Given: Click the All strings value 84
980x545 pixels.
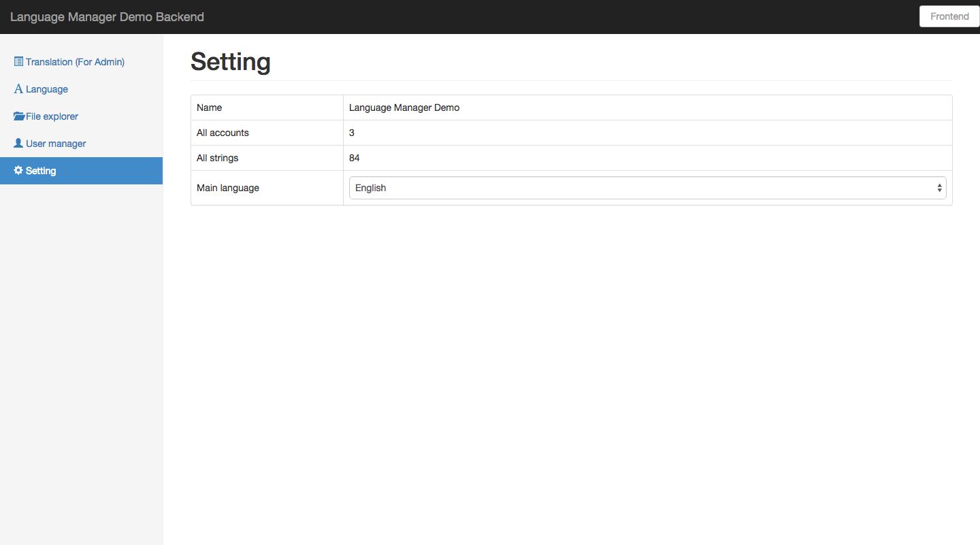Looking at the screenshot, I should tap(355, 158).
